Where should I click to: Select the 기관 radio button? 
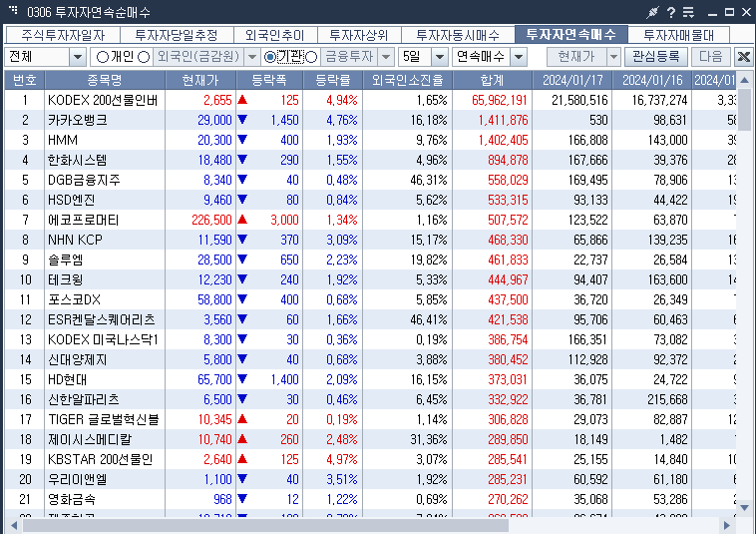(270, 57)
